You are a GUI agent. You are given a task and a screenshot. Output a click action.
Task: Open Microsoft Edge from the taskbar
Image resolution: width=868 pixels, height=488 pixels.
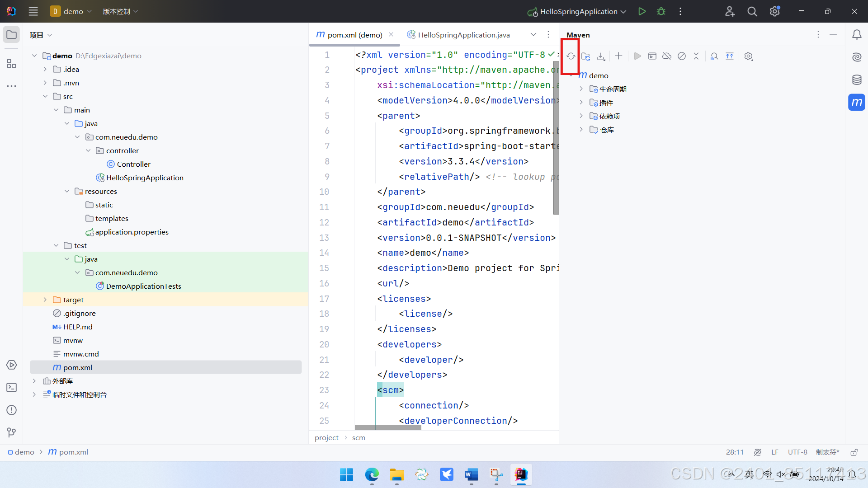point(372,474)
